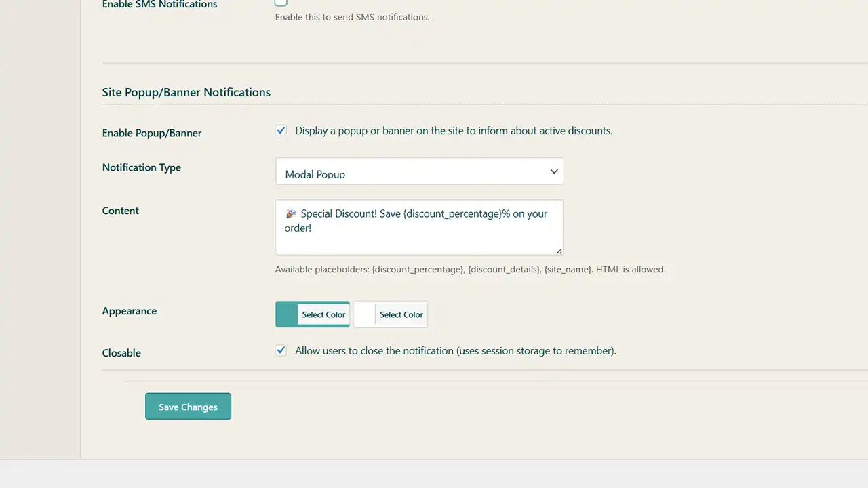Click the Site Popup/Banner Notifications section heading
The image size is (868, 488).
[x=186, y=92]
